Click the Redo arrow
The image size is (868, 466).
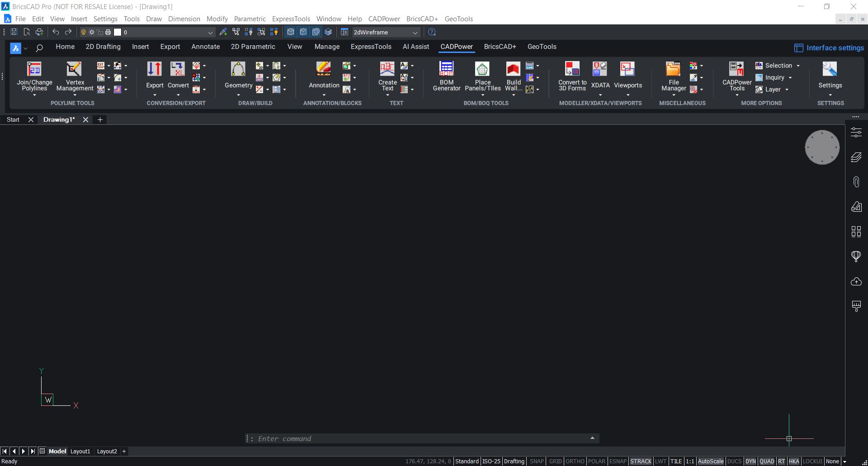point(68,32)
